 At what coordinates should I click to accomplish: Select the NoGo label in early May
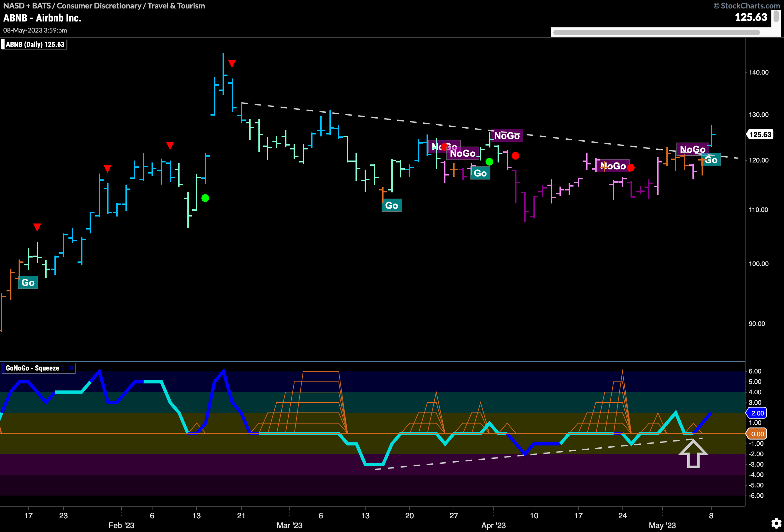692,149
